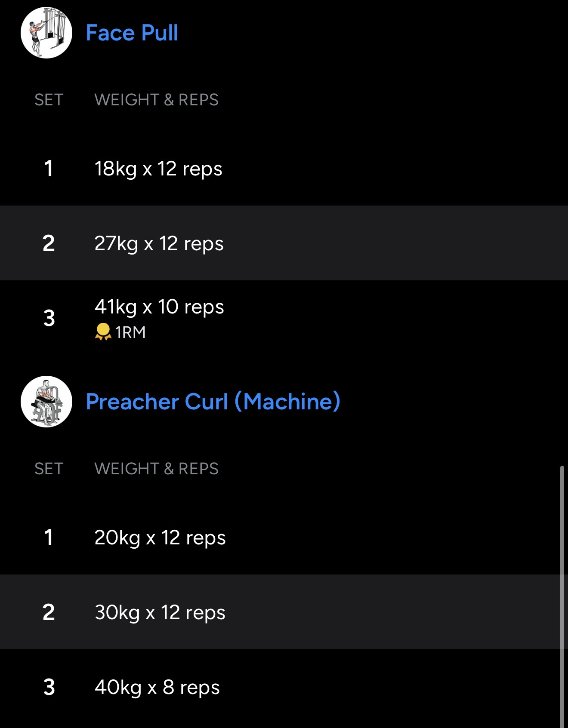Click WEIGHT & REPS header under Face Pull
Image resolution: width=568 pixels, height=728 pixels.
tap(156, 100)
